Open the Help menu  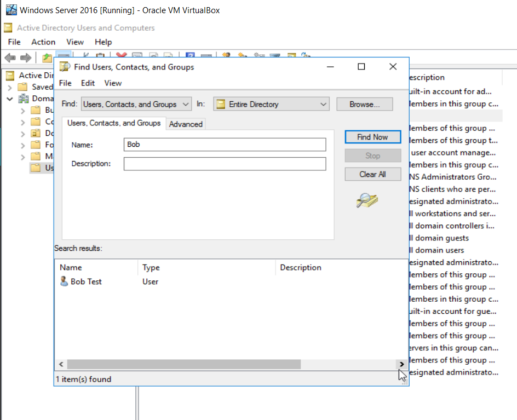[x=103, y=42]
